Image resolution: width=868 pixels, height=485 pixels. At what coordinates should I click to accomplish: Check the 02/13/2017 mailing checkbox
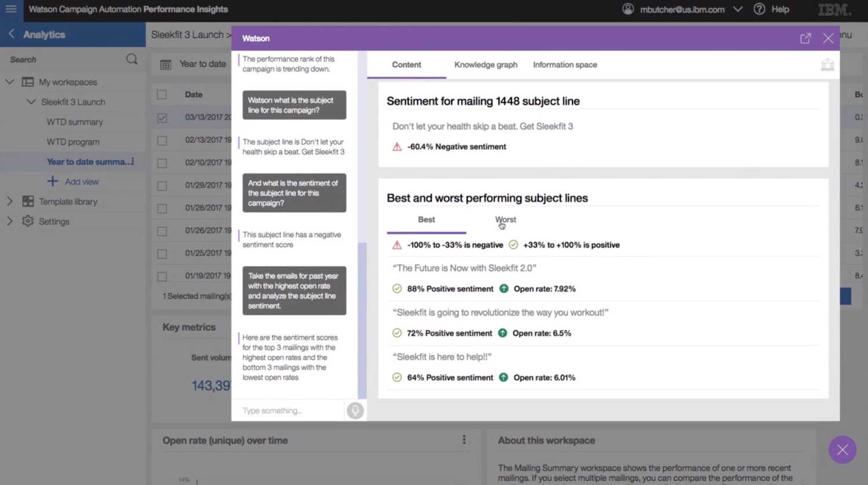point(161,139)
